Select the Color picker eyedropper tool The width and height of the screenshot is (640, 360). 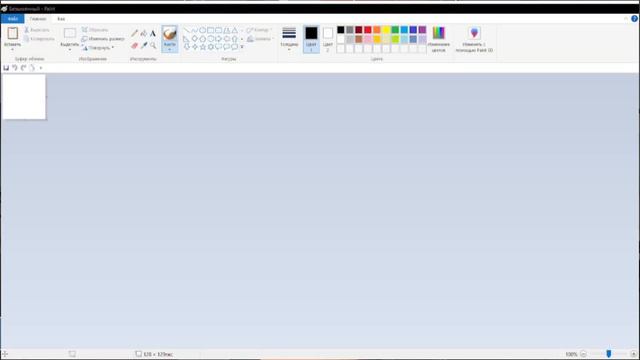tap(144, 45)
